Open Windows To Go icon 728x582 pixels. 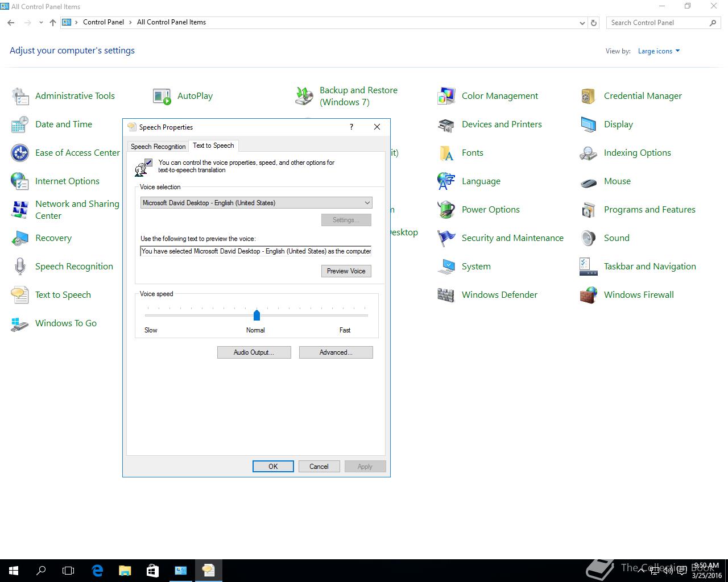tap(20, 323)
